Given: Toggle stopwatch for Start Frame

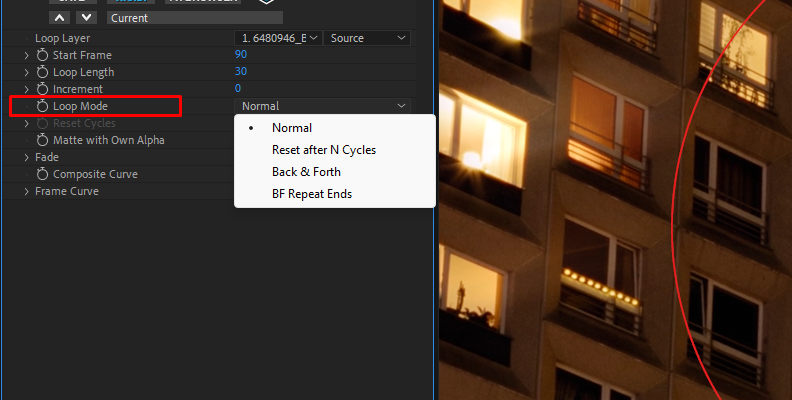Looking at the screenshot, I should click(42, 55).
